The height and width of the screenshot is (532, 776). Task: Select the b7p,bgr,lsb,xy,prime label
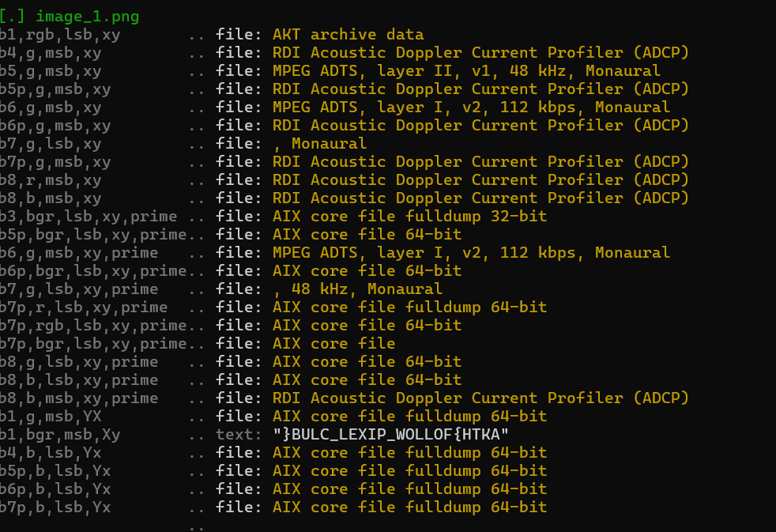[x=93, y=343]
